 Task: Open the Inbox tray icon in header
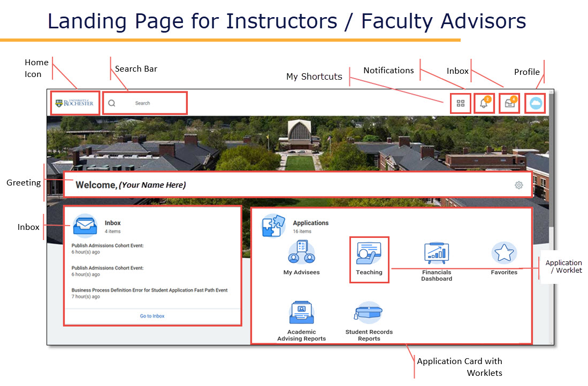(510, 102)
